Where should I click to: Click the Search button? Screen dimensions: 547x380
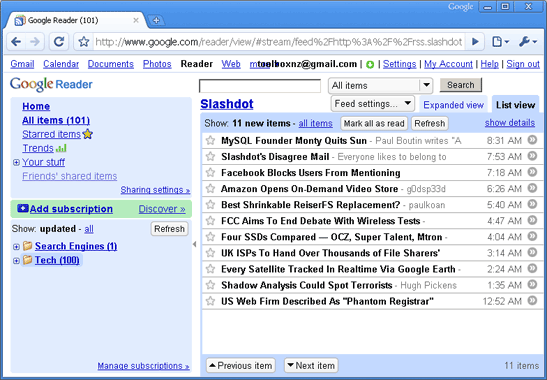460,85
